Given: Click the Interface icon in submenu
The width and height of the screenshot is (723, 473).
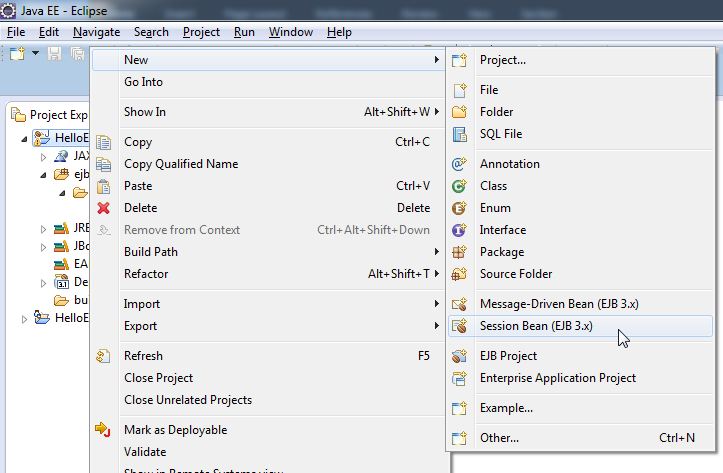Looking at the screenshot, I should pos(460,230).
